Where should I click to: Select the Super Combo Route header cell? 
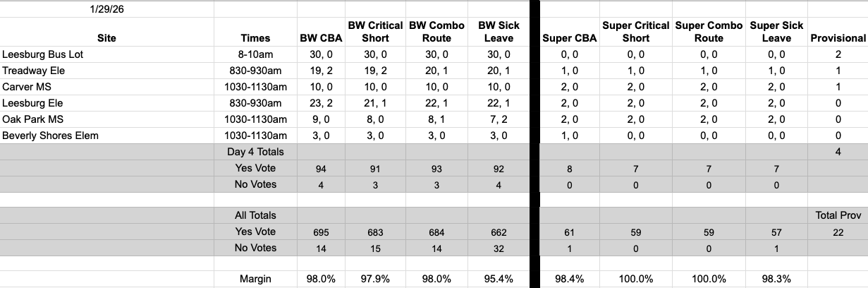coord(709,32)
